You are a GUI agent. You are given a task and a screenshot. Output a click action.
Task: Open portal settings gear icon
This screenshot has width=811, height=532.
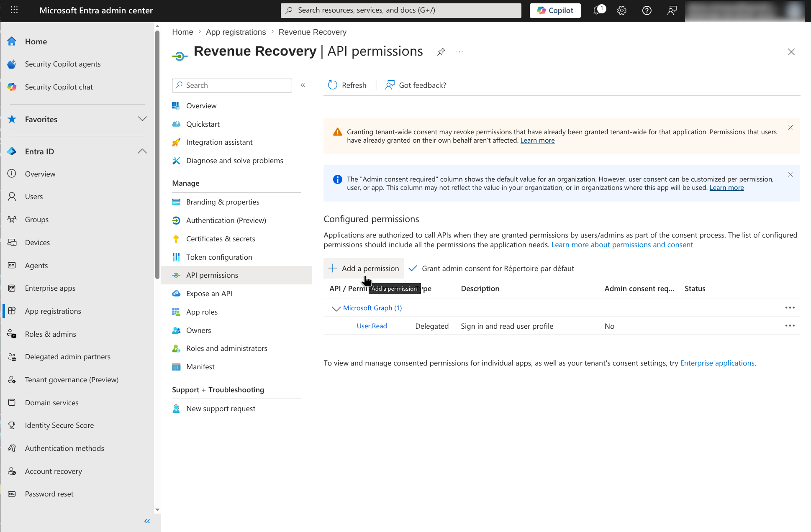point(622,10)
